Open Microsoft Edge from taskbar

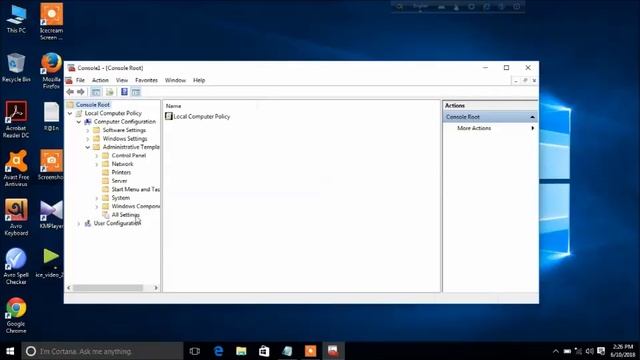(218, 351)
